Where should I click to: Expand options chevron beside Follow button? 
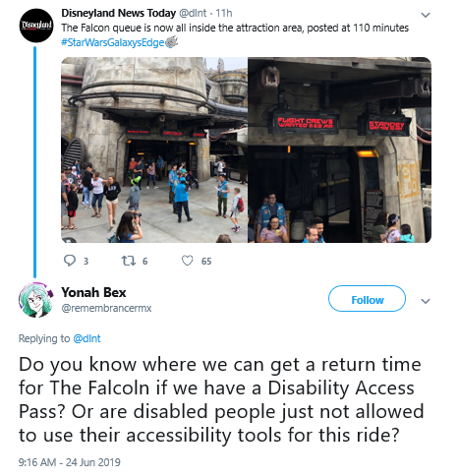coord(426,301)
